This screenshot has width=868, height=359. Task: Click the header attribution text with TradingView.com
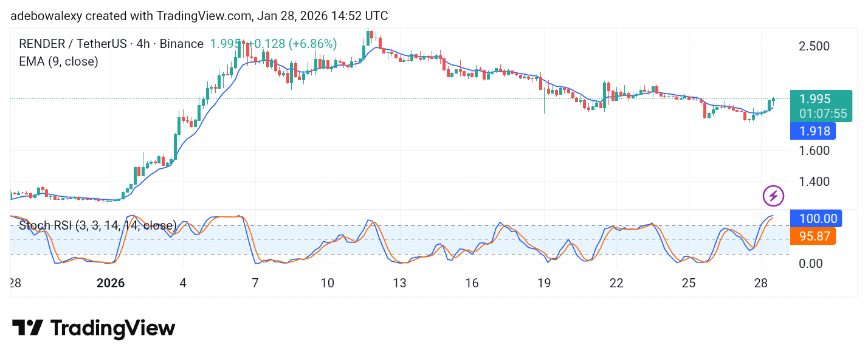(x=199, y=16)
